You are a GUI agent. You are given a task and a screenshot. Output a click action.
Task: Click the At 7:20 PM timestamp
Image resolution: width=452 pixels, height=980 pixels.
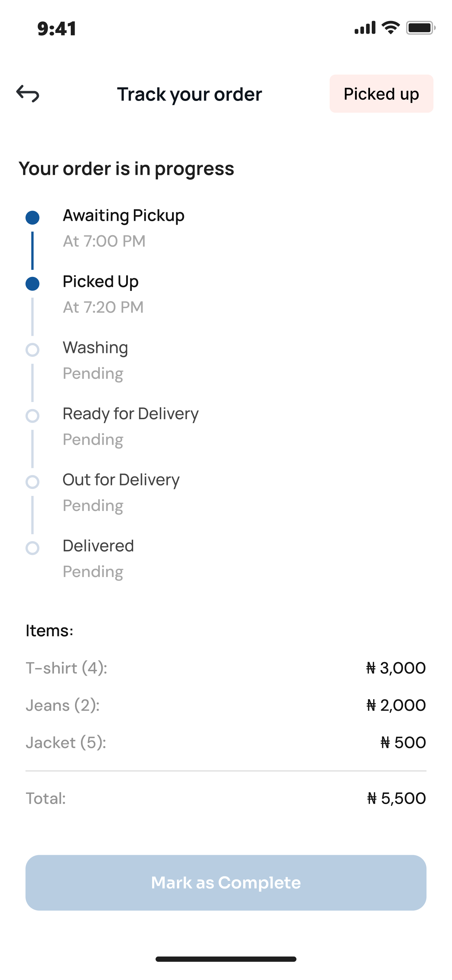point(103,307)
